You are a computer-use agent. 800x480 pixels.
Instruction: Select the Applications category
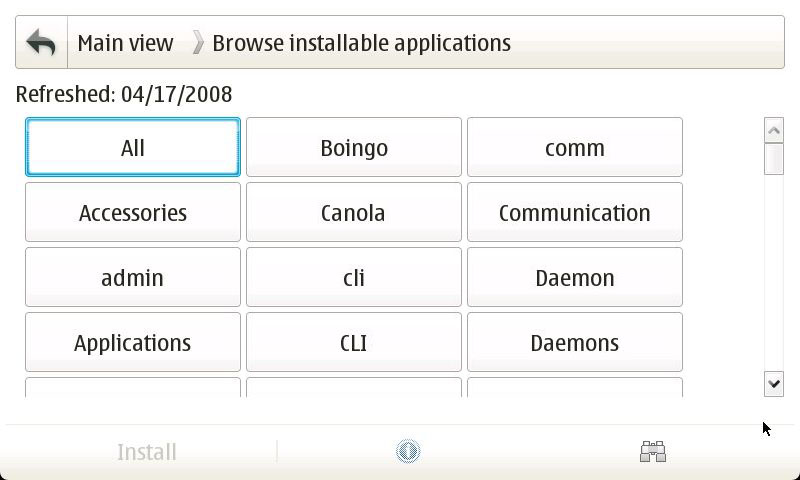(x=133, y=343)
